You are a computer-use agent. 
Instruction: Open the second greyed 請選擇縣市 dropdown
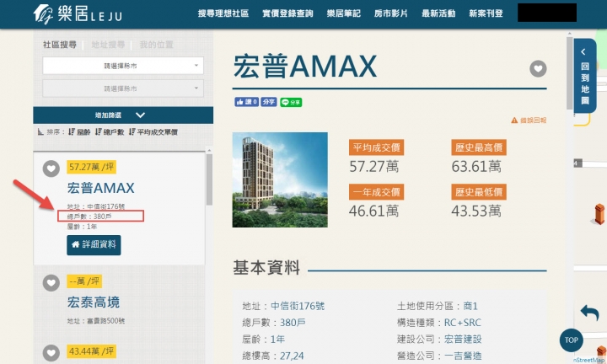pos(123,88)
